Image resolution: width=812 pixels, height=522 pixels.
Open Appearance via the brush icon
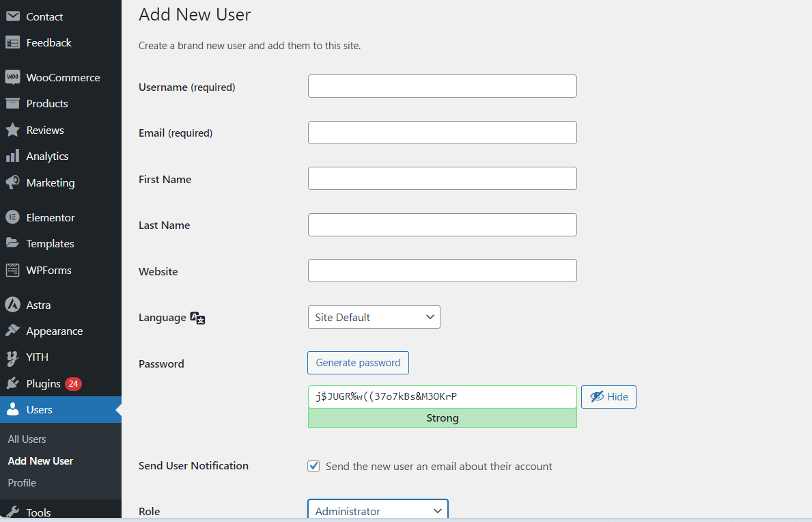[x=14, y=331]
